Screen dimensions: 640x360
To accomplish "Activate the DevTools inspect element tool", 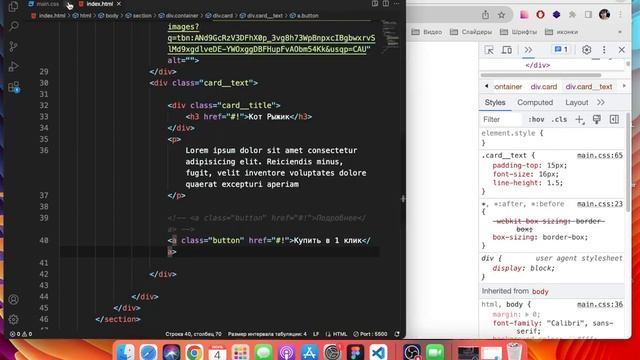I will tap(489, 50).
